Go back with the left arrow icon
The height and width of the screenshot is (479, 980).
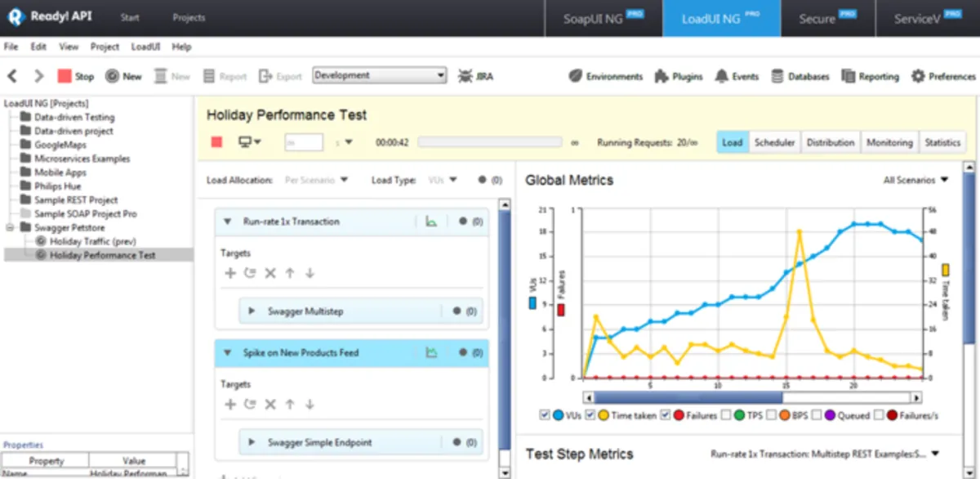tap(12, 76)
